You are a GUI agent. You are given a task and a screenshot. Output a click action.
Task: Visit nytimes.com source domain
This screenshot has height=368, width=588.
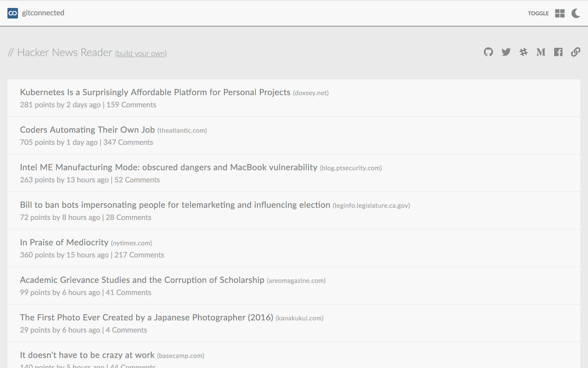pyautogui.click(x=131, y=243)
